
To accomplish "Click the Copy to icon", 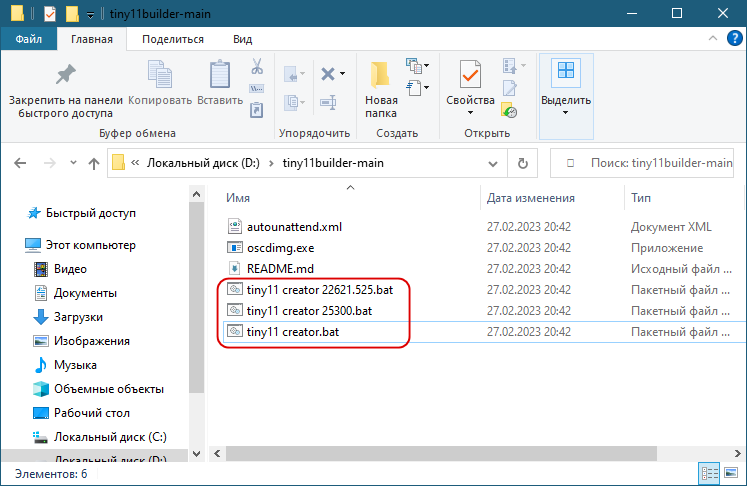I will pyautogui.click(x=291, y=102).
